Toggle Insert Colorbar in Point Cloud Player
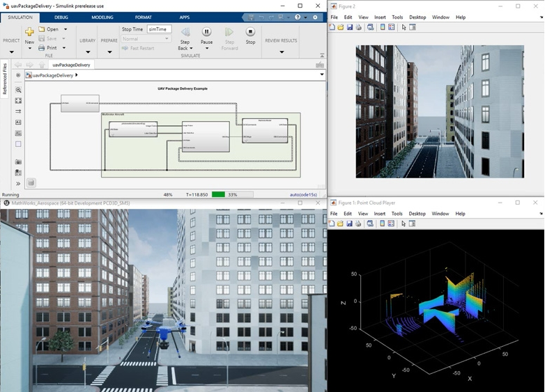The height and width of the screenshot is (392, 545). point(383,224)
